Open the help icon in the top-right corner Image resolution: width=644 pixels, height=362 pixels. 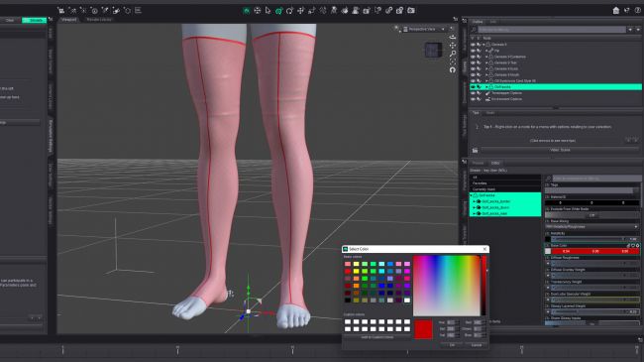638,11
